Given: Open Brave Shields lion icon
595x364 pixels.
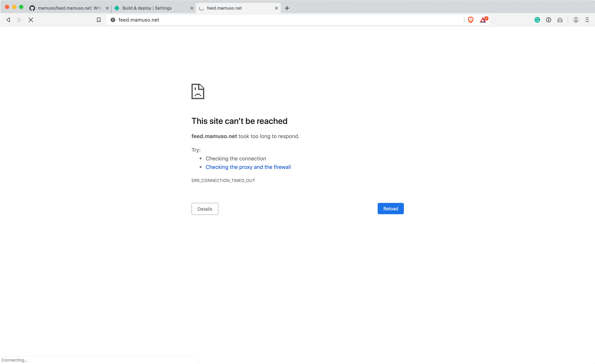Looking at the screenshot, I should (471, 20).
